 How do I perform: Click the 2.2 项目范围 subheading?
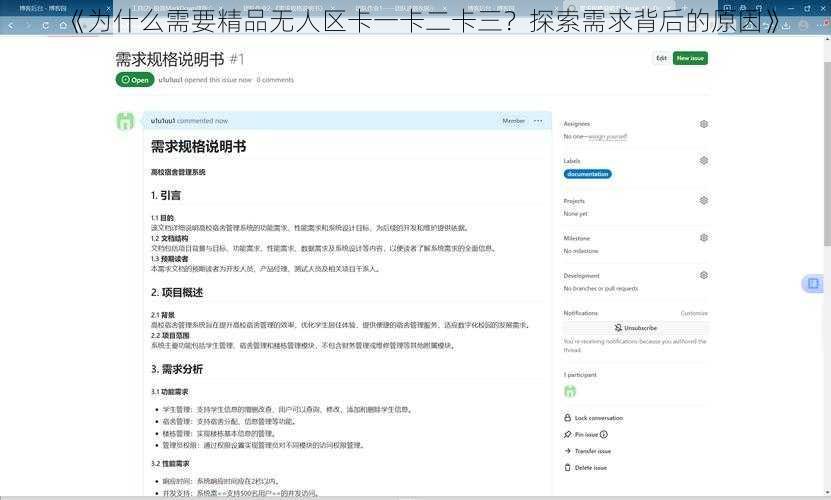click(170, 335)
